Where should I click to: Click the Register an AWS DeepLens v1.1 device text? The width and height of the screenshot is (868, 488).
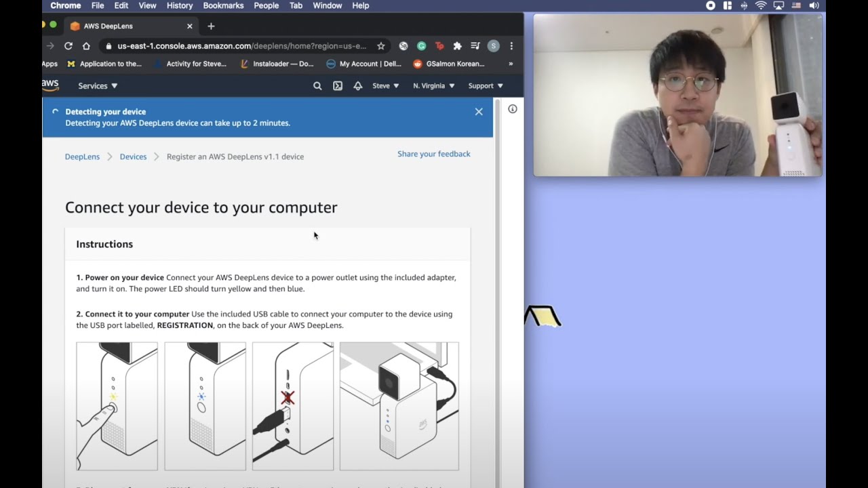(235, 157)
